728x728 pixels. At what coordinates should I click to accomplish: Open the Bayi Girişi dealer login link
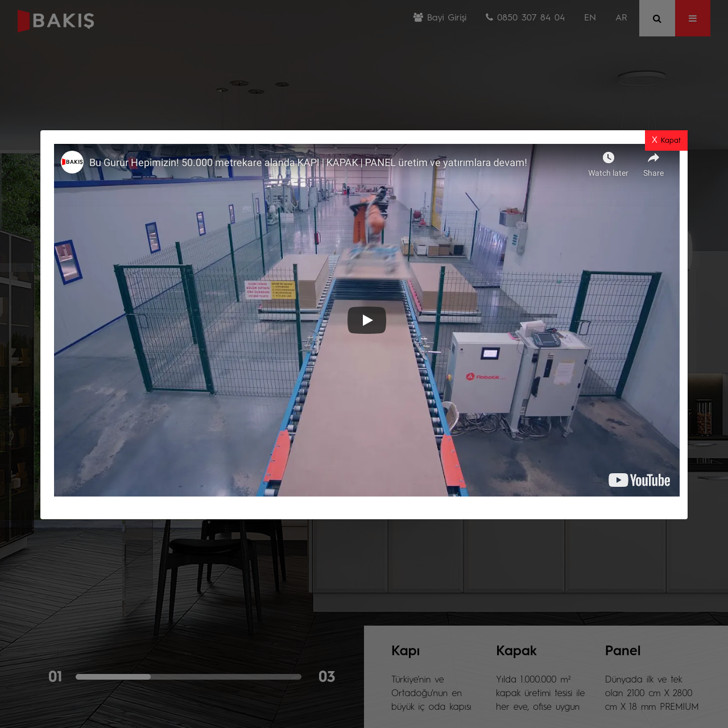coord(446,18)
